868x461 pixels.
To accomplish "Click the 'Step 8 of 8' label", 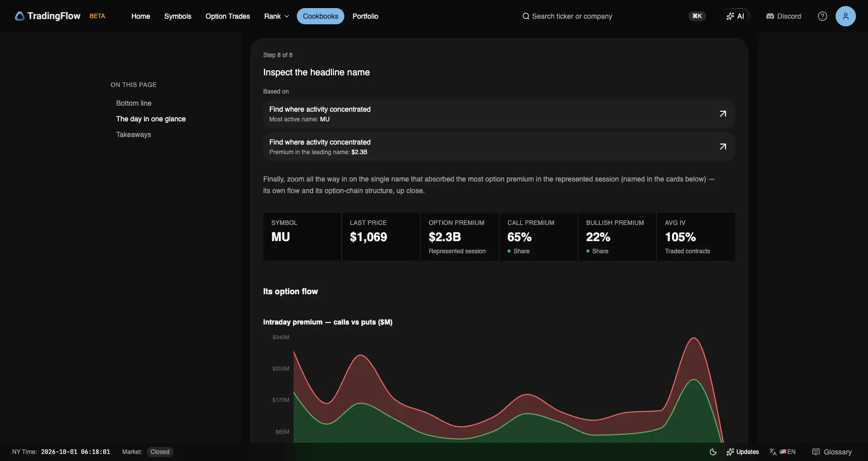I will (278, 55).
